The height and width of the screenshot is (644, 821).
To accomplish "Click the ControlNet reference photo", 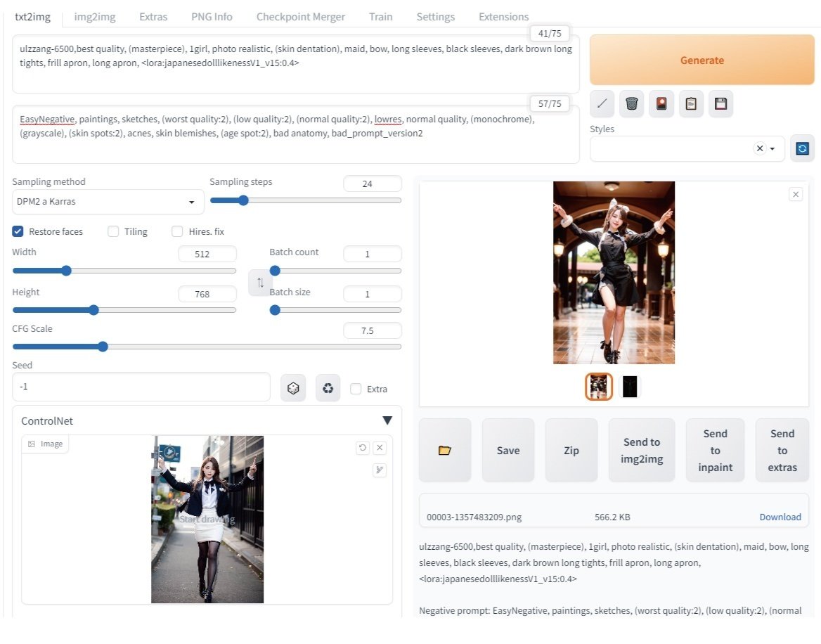I will 207,520.
